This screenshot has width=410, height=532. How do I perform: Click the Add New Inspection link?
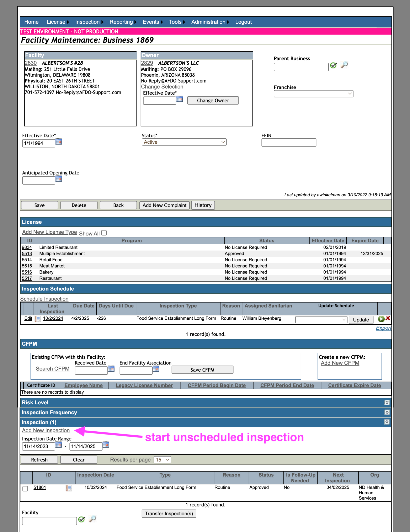click(46, 430)
